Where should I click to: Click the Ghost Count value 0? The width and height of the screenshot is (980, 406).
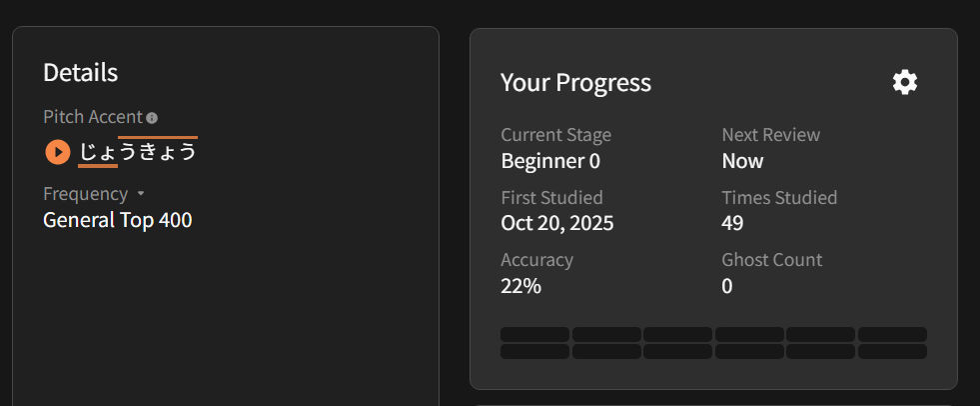[x=727, y=286]
